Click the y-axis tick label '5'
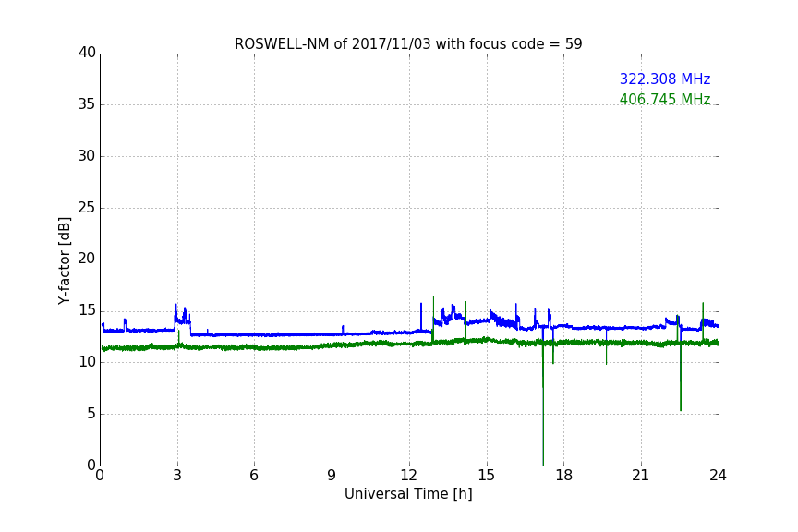The width and height of the screenshot is (798, 532). tap(91, 414)
